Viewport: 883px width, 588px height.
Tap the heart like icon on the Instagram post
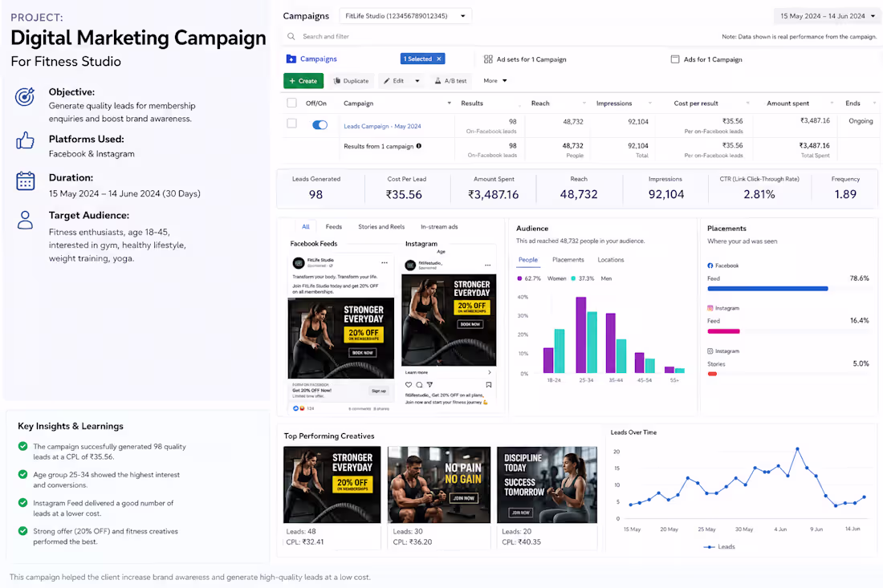[x=409, y=385]
